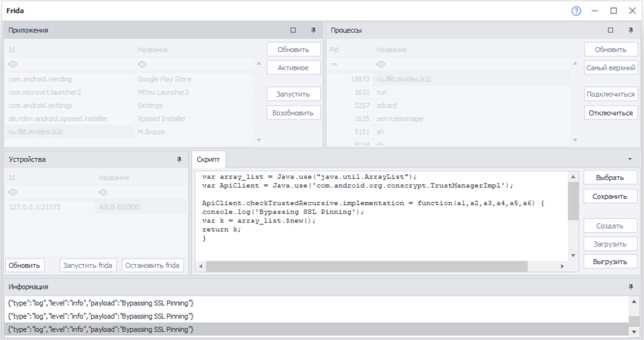Maximize the Приложения panel
The height and width of the screenshot is (340, 644).
point(293,30)
